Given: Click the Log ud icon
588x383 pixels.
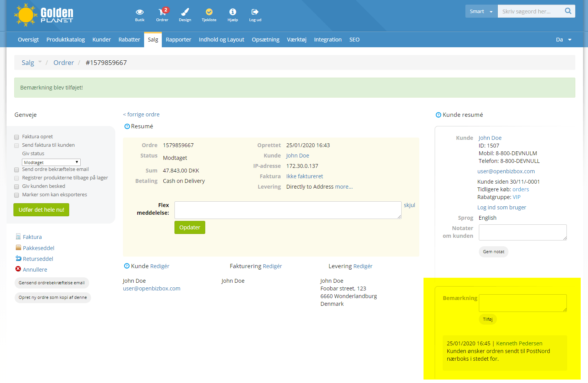Looking at the screenshot, I should [255, 12].
